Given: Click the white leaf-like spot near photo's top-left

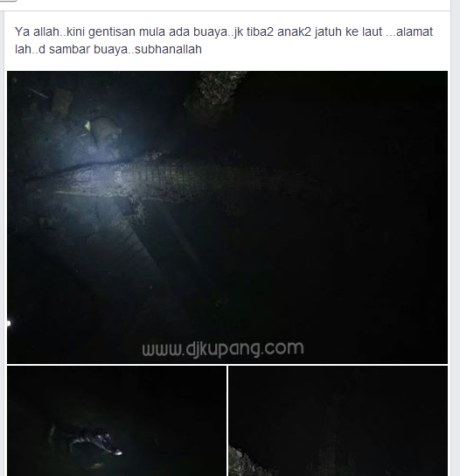Looking at the screenshot, I should pyautogui.click(x=87, y=125).
